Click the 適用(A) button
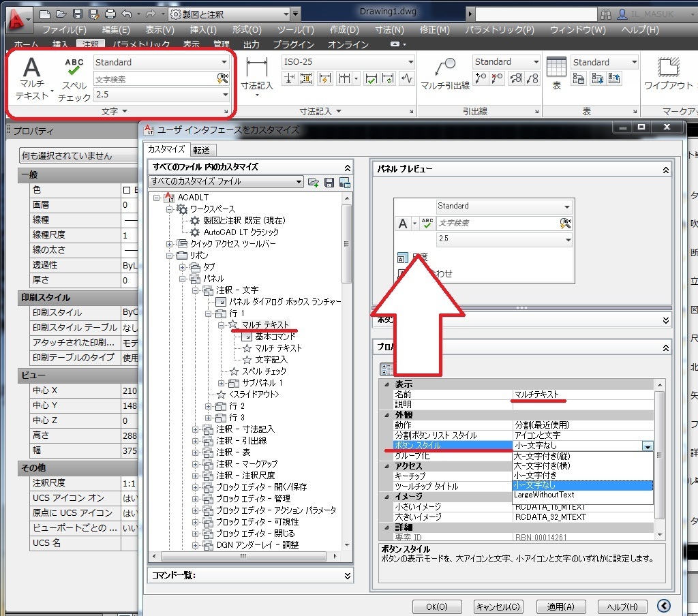The image size is (698, 616). tap(560, 606)
